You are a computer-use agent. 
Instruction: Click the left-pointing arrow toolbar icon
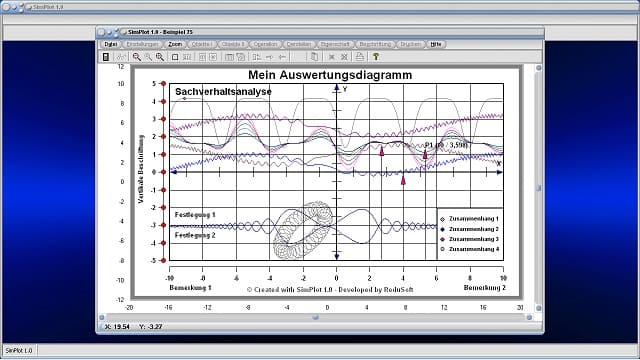click(x=282, y=57)
